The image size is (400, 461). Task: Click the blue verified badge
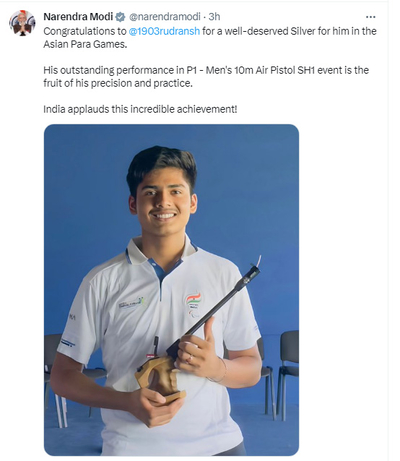pos(120,17)
